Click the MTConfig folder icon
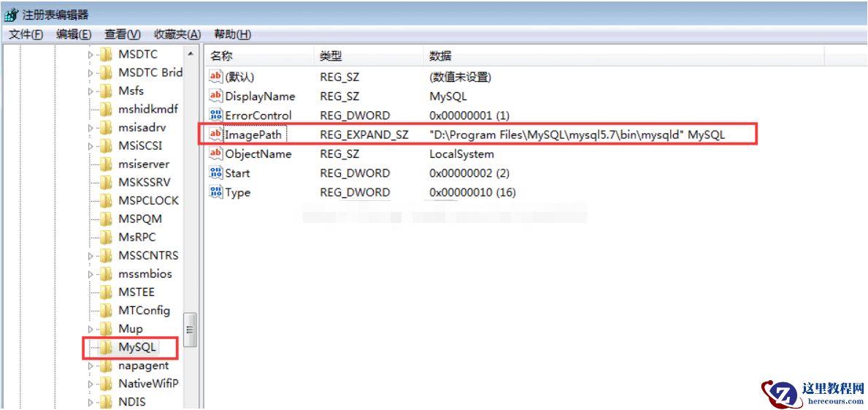This screenshot has width=868, height=410. click(x=105, y=311)
